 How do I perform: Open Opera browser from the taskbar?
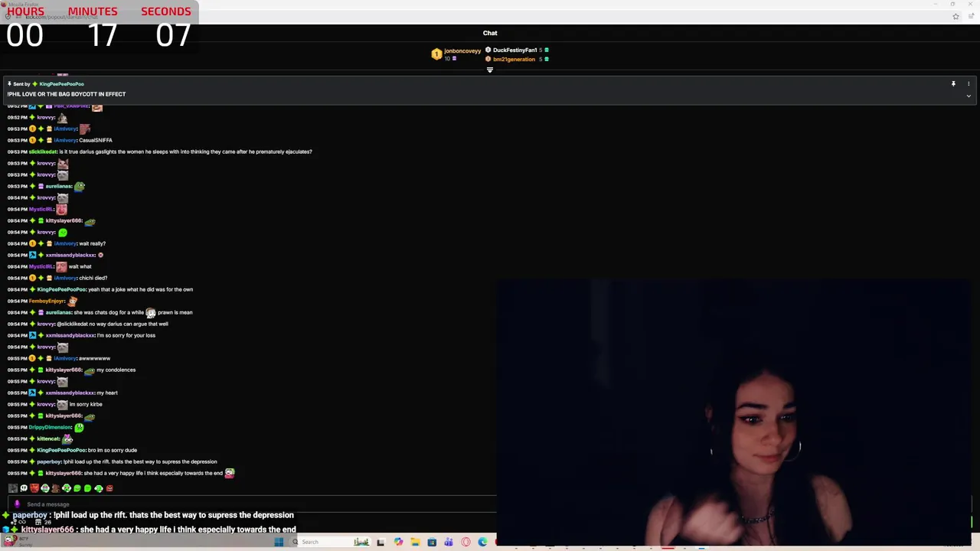pyautogui.click(x=465, y=542)
